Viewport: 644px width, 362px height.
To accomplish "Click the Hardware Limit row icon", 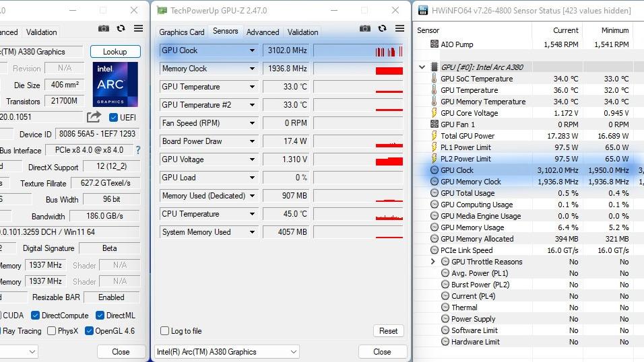I will 445,342.
